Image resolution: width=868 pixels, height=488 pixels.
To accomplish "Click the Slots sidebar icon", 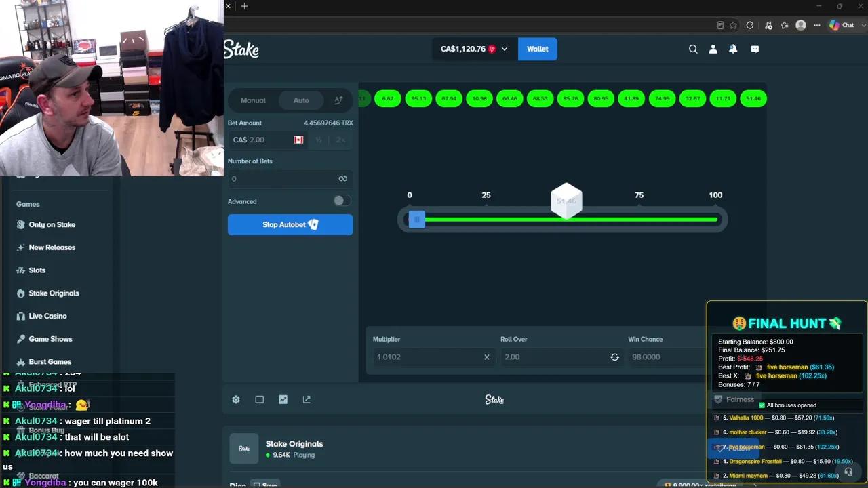I will click(x=21, y=270).
